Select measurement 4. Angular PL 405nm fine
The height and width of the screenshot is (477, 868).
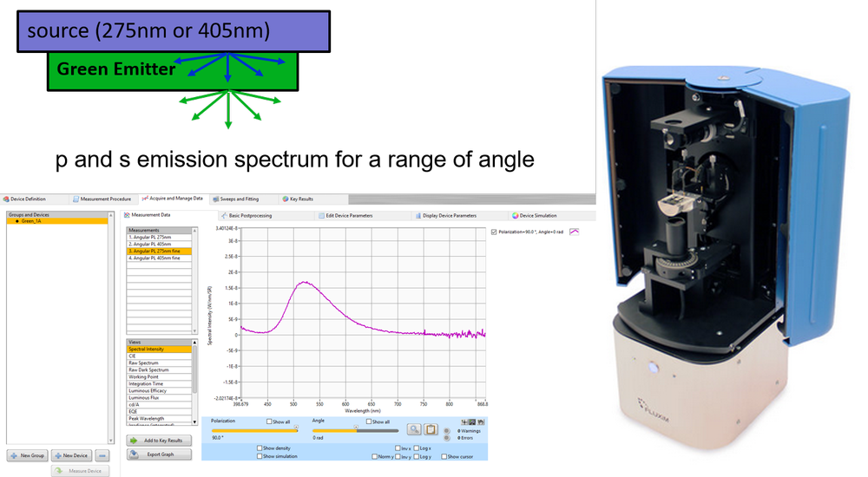(160, 258)
